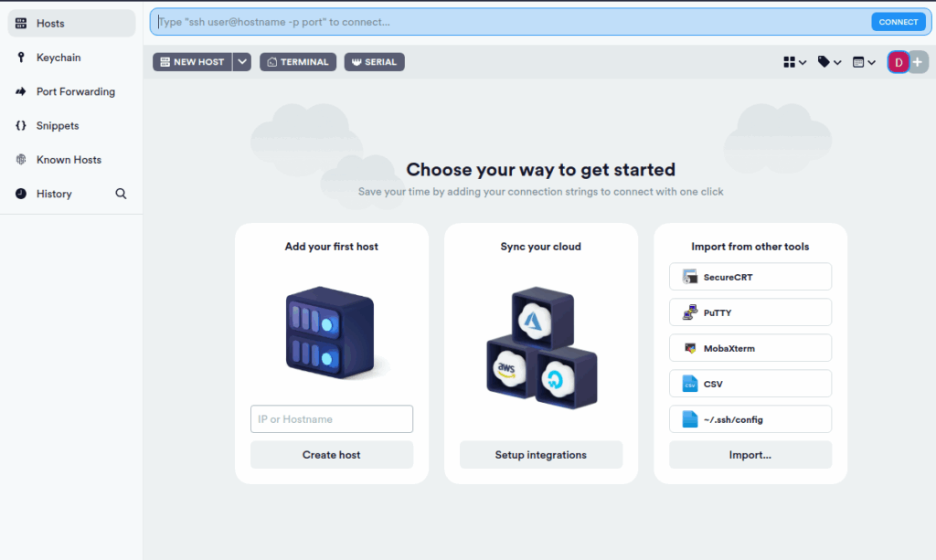Click the MobaXterm icon

(690, 348)
